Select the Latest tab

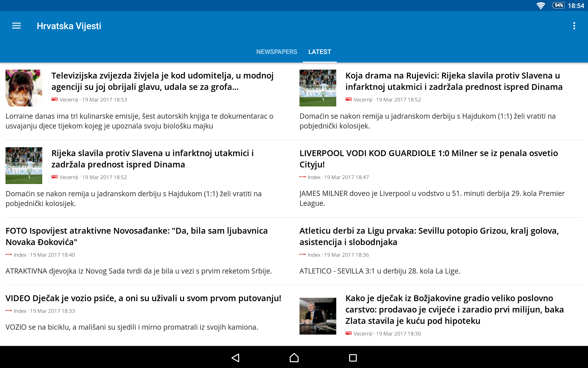pos(319,52)
